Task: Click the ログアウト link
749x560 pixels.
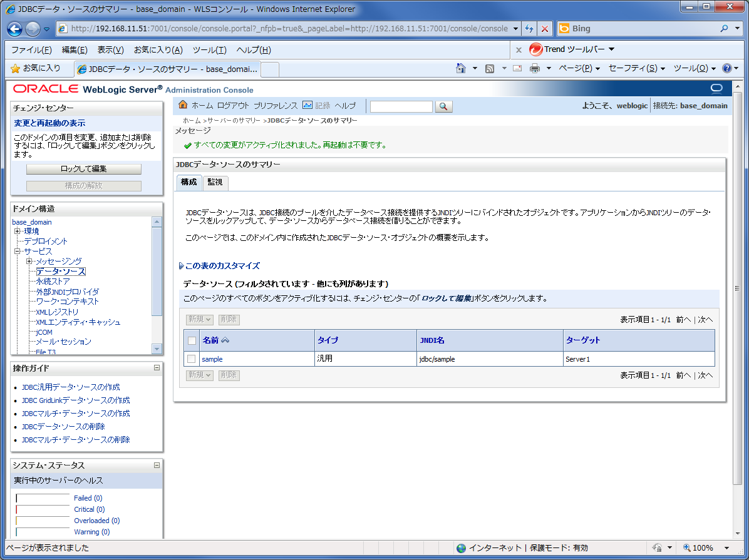Action: (233, 106)
